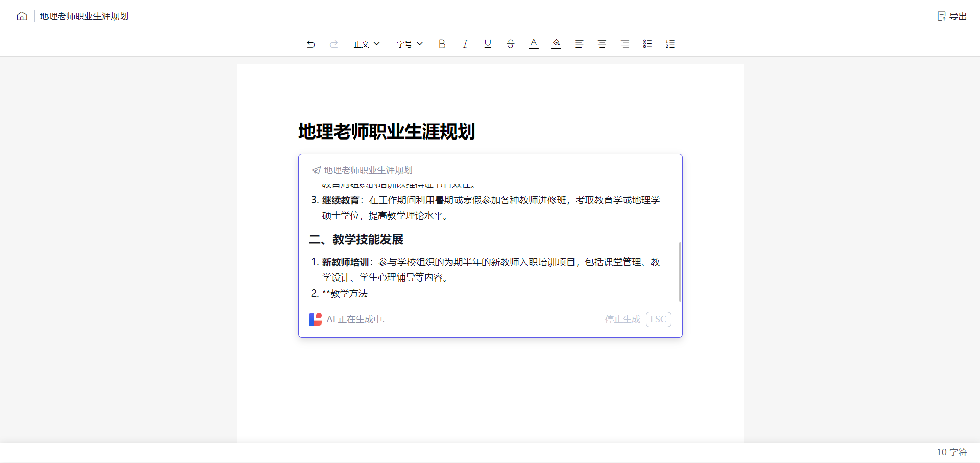Toggle italic formatting
Screen dimensions: 980x463
tap(465, 44)
